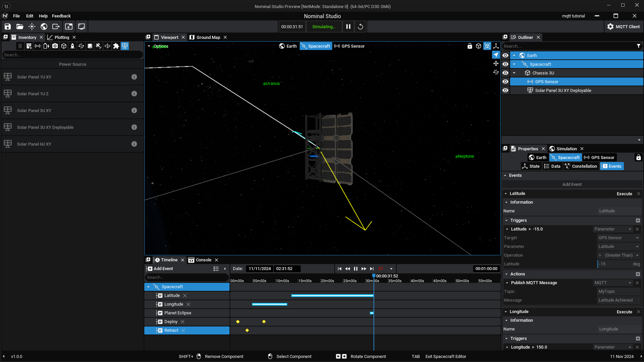Collapse the Spacecraft group in Timeline
The width and height of the screenshot is (644, 362).
pyautogui.click(x=148, y=287)
